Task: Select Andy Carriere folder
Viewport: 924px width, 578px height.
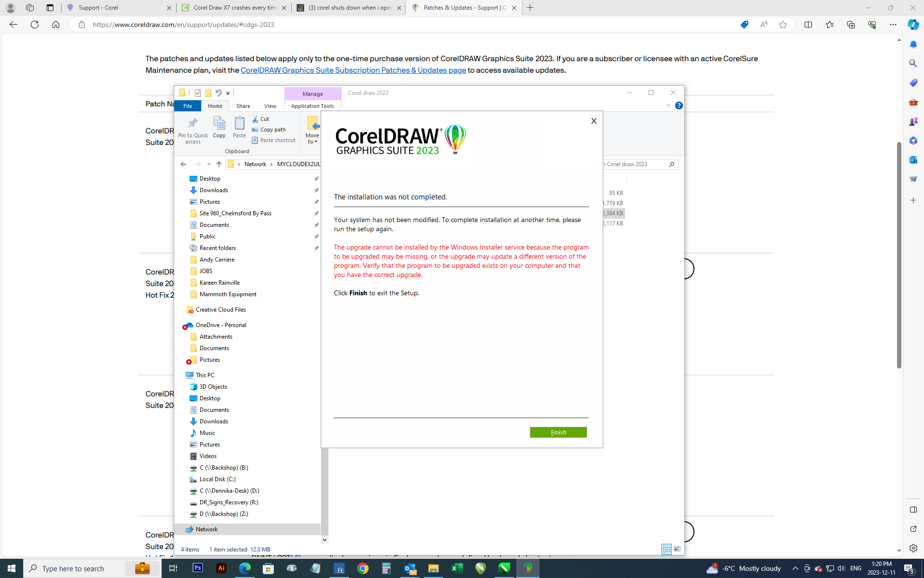Action: click(217, 260)
